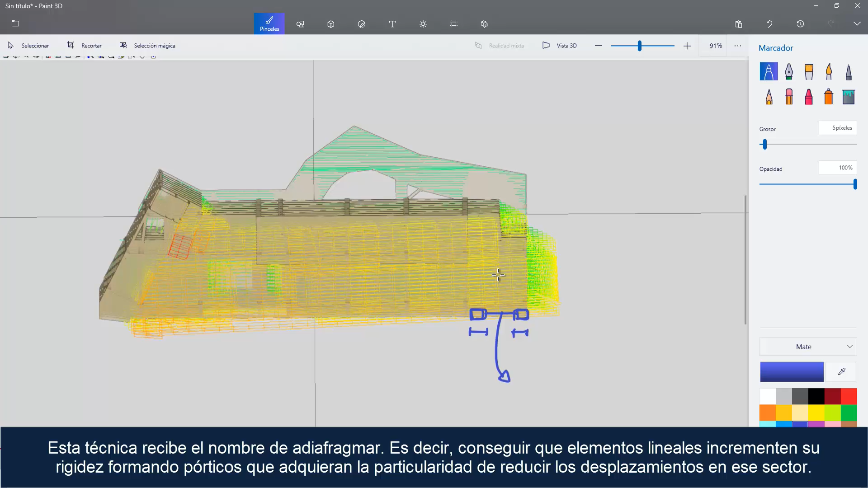Open the Text tool tab

(392, 24)
